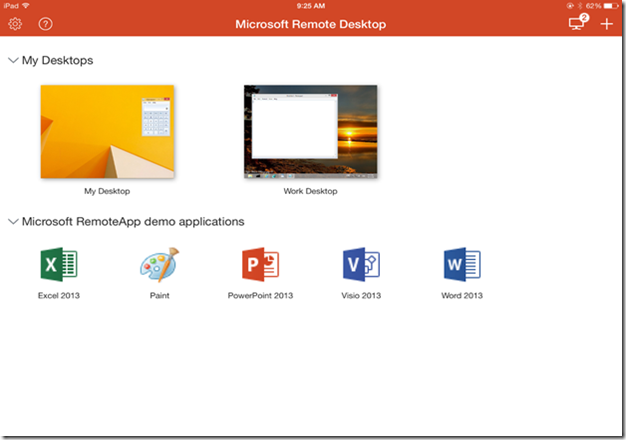Open the help question mark icon
This screenshot has width=626, height=440.
[46, 24]
